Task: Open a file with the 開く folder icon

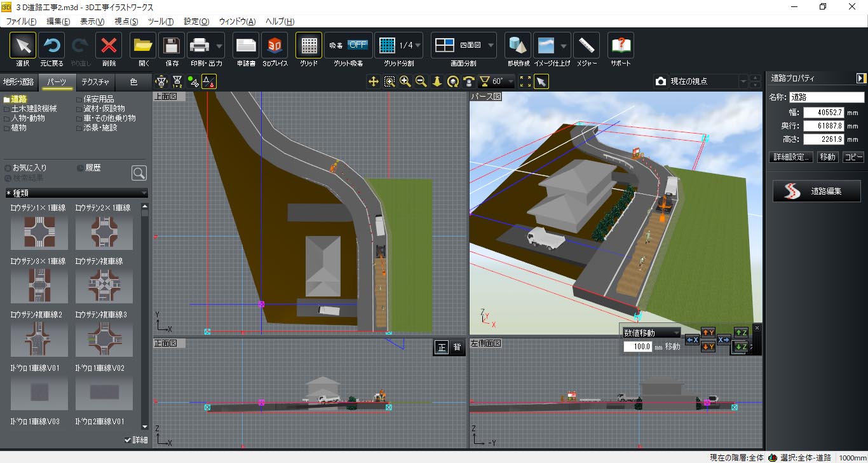Action: [143, 45]
